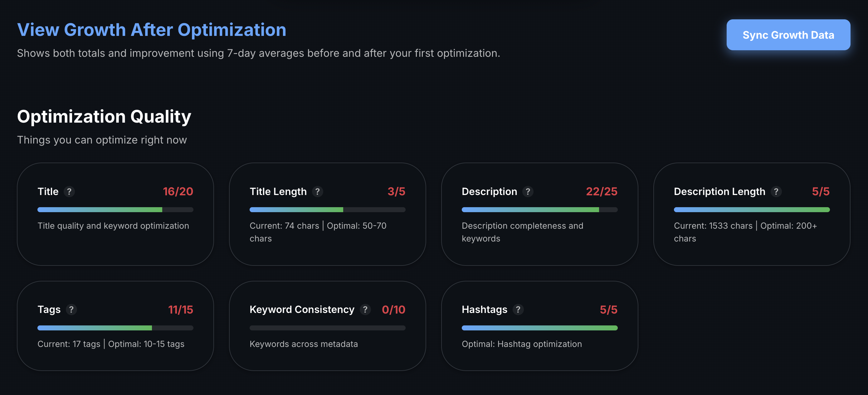Select the 0/10 Keyword Consistency score
868x395 pixels.
(393, 310)
